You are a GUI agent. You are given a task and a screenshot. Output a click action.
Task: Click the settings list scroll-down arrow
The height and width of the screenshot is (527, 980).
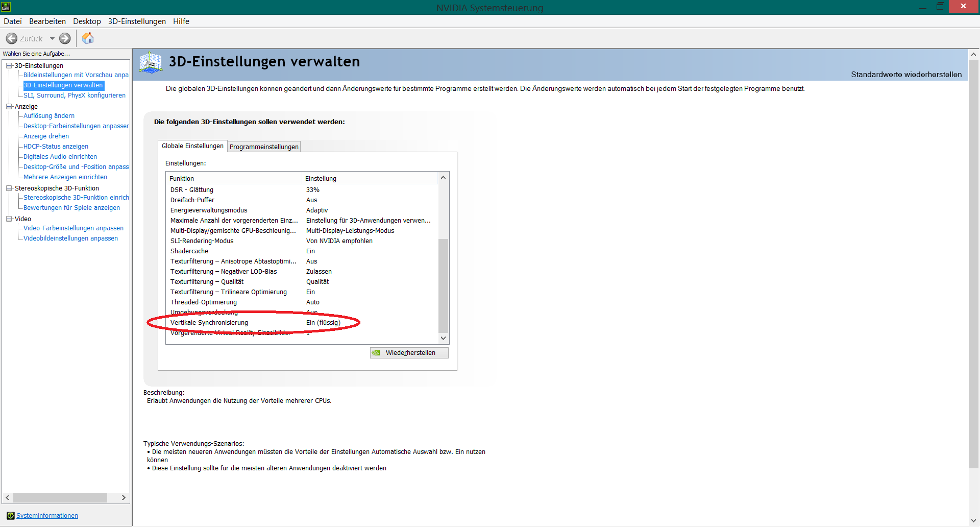(443, 338)
